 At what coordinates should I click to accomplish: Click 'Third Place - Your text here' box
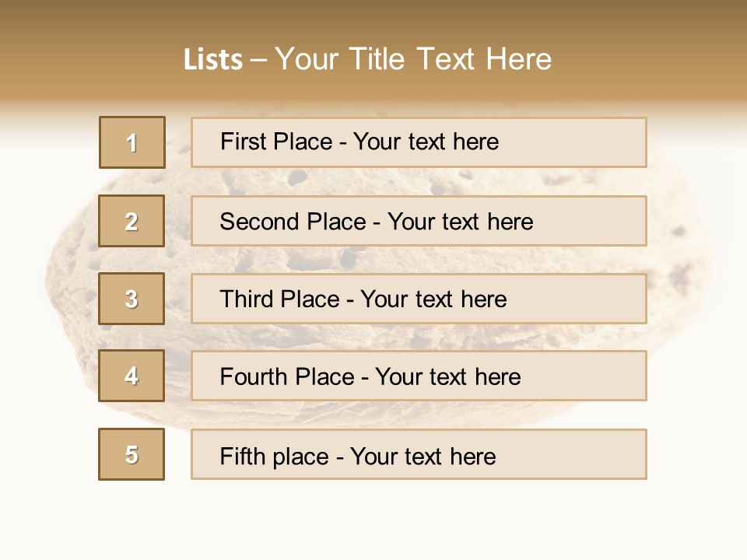point(419,299)
